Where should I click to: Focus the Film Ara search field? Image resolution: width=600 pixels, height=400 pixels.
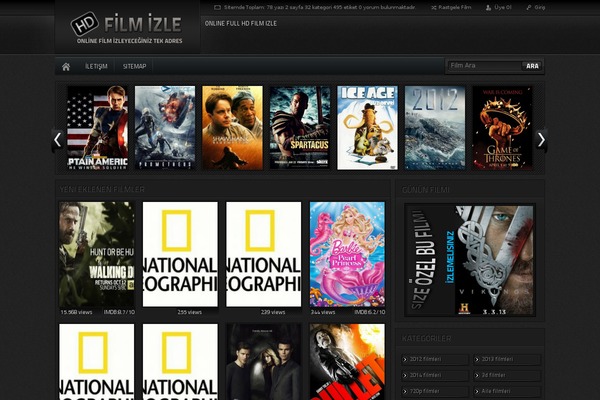pyautogui.click(x=484, y=66)
